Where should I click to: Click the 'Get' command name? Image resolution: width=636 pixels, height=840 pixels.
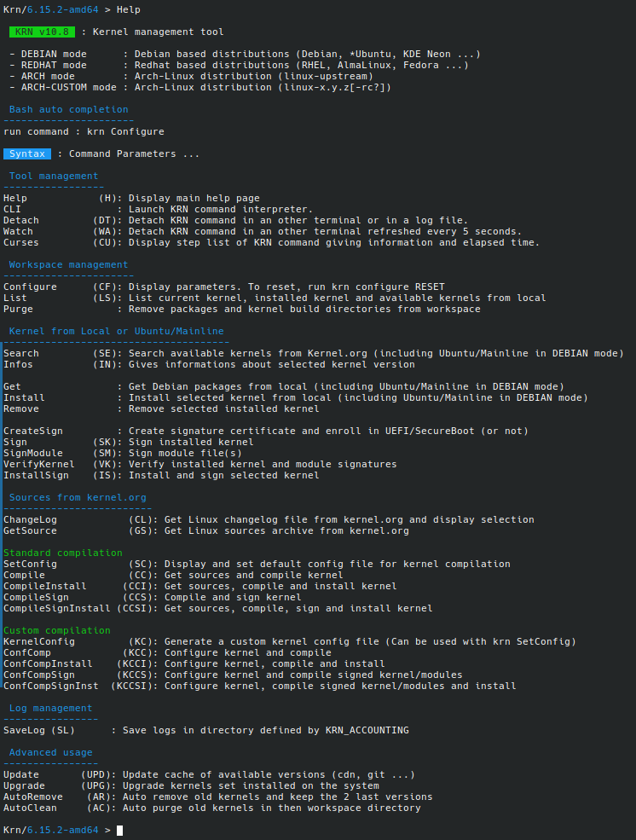click(x=12, y=387)
